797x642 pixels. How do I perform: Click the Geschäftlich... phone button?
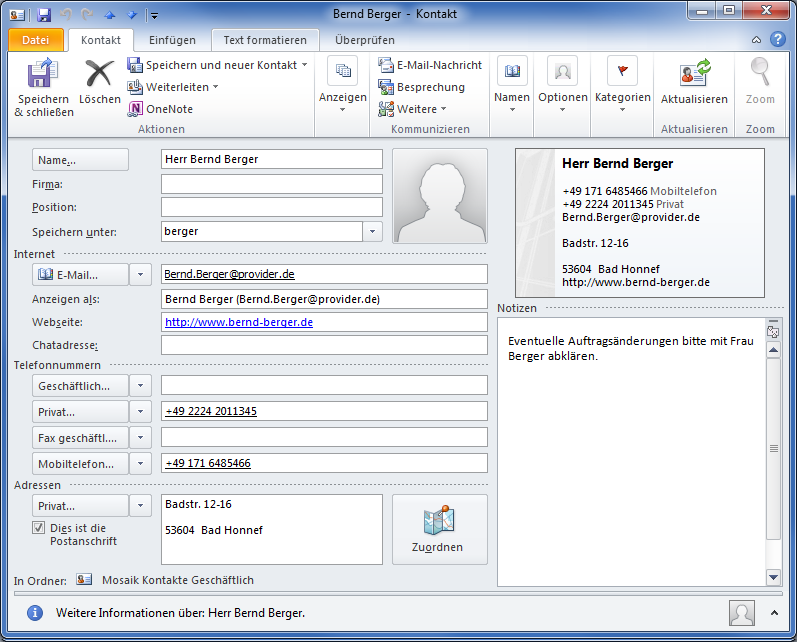coord(80,385)
